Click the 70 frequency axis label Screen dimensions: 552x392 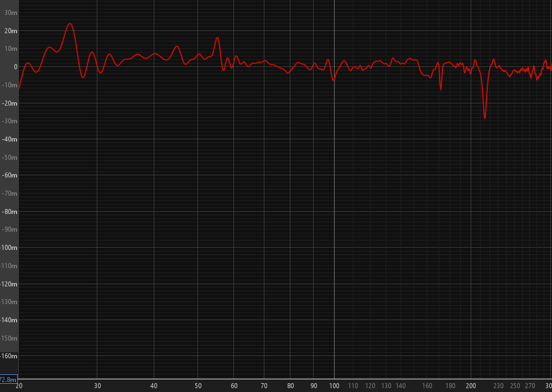click(264, 386)
